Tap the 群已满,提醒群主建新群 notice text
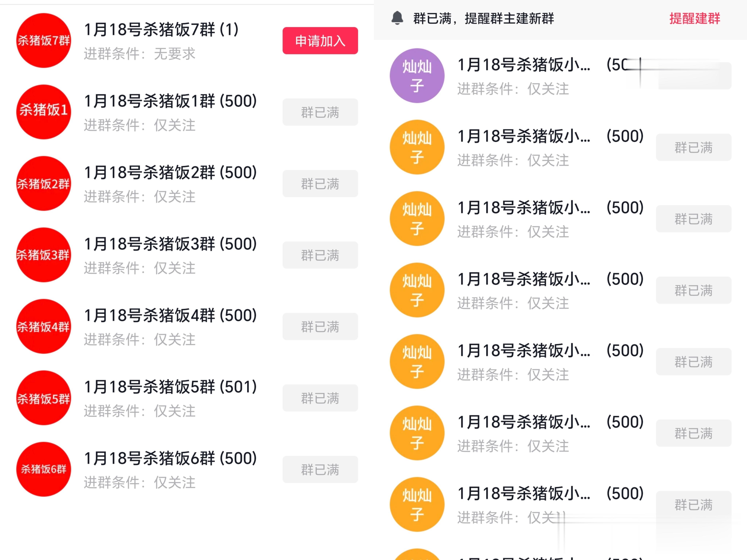747x560 pixels. click(483, 19)
